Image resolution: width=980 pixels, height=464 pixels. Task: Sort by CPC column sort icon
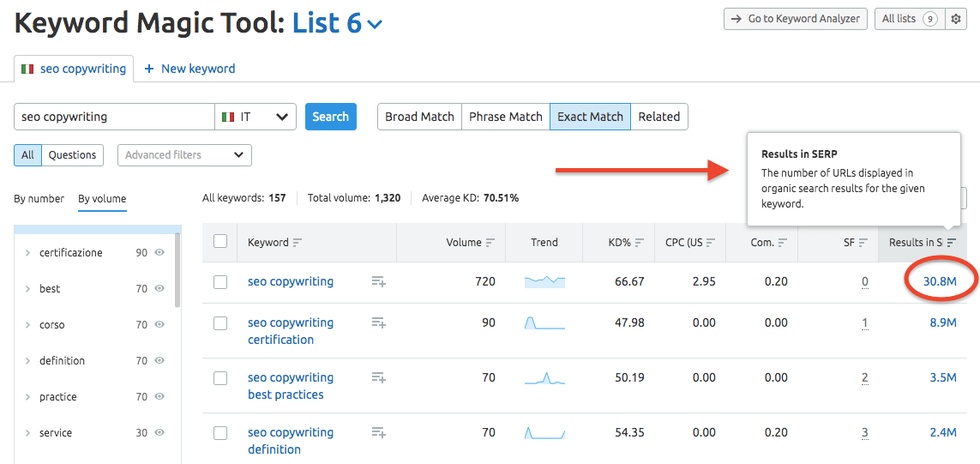[712, 243]
